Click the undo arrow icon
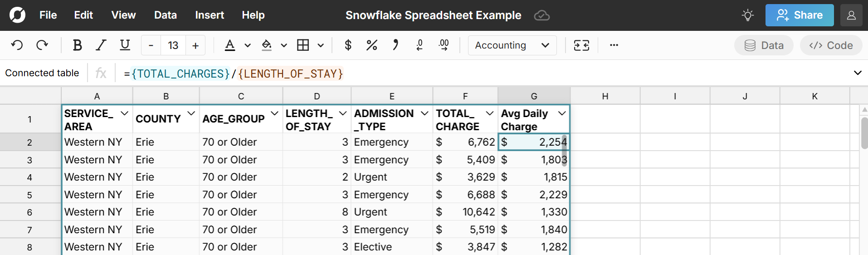The width and height of the screenshot is (868, 255). [x=17, y=45]
